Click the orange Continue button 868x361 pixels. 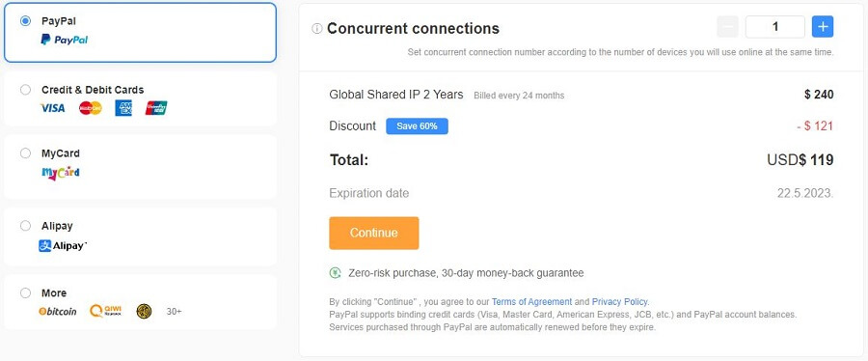[373, 233]
